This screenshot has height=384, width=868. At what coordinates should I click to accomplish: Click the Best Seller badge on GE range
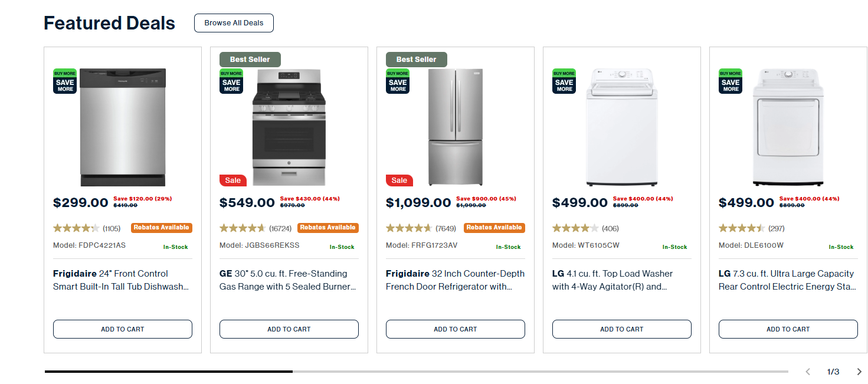click(x=250, y=60)
